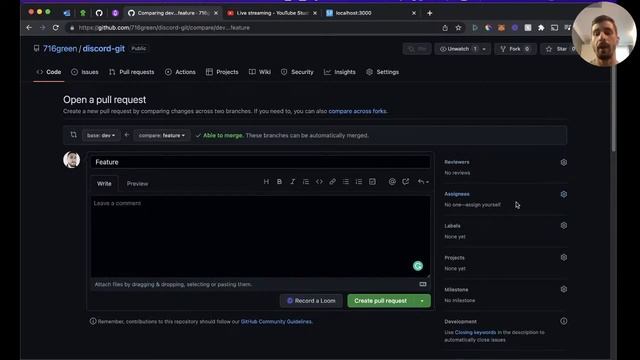Viewport: 640px width, 360px height.
Task: Add heading text formatting
Action: (266, 182)
